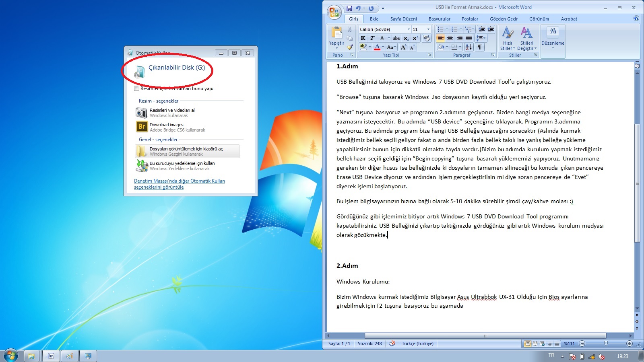This screenshot has width=644, height=362.
Task: Increase paragraph indent
Action: coord(491,29)
